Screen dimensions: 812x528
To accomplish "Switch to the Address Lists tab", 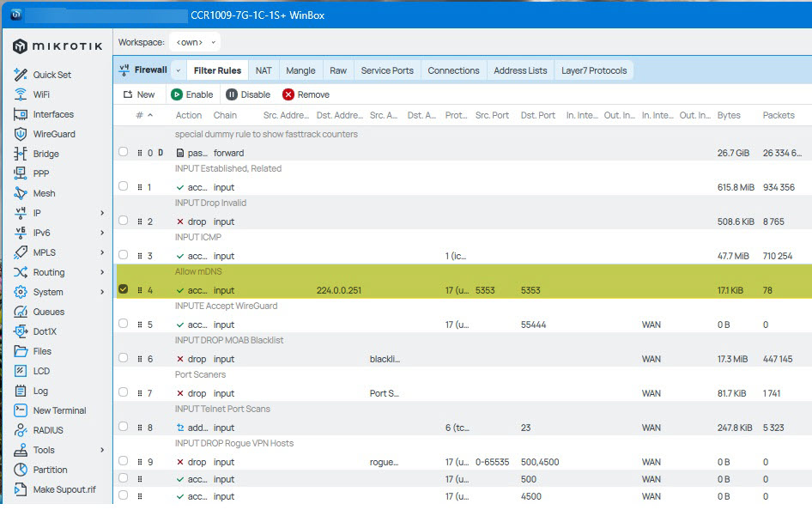I will [x=520, y=70].
